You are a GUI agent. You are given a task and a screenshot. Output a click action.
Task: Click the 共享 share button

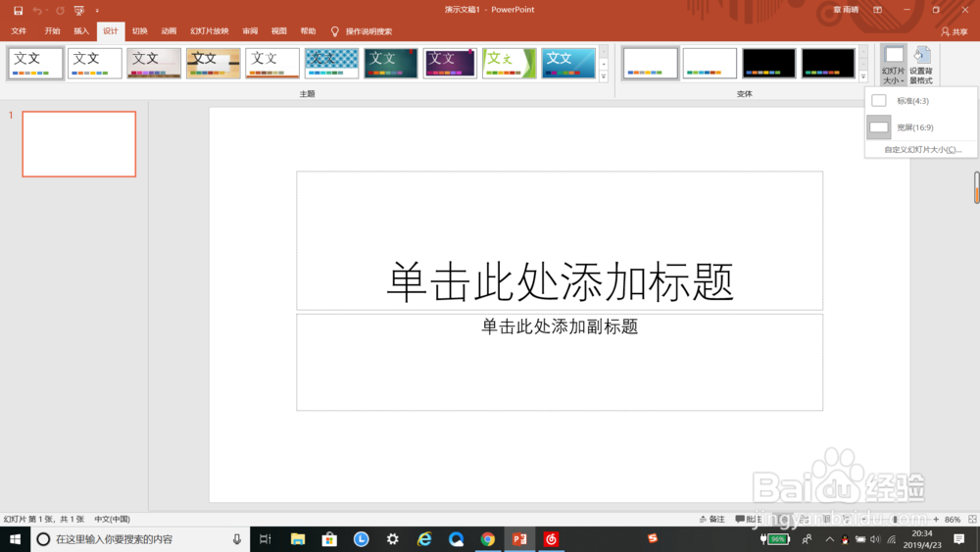pyautogui.click(x=955, y=31)
